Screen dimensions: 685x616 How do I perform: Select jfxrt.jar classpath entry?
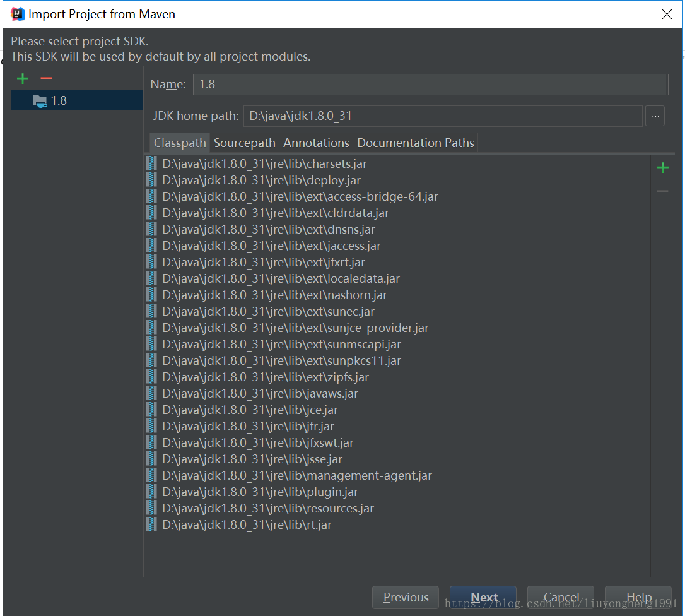pyautogui.click(x=397, y=263)
